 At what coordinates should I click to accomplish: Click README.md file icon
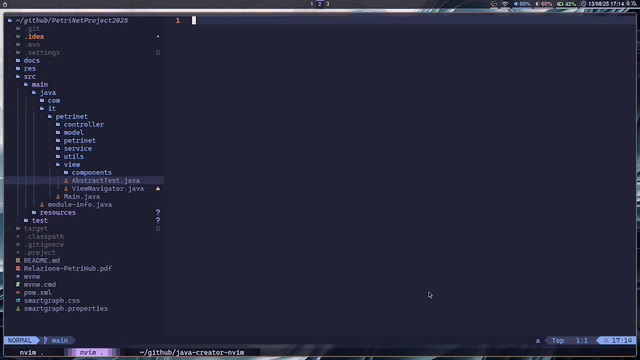18,260
